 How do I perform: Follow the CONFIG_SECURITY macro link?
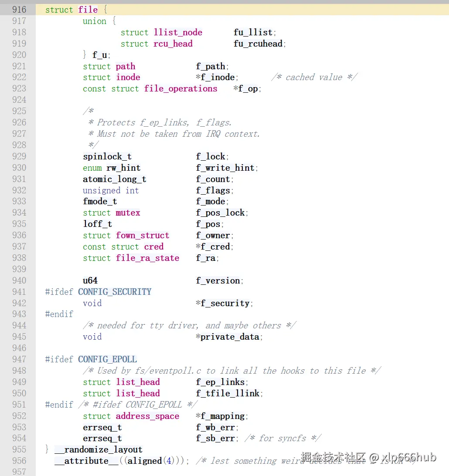(115, 292)
